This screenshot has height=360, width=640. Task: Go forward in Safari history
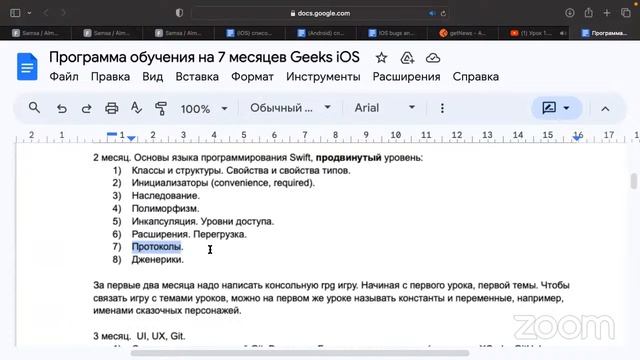(63, 13)
